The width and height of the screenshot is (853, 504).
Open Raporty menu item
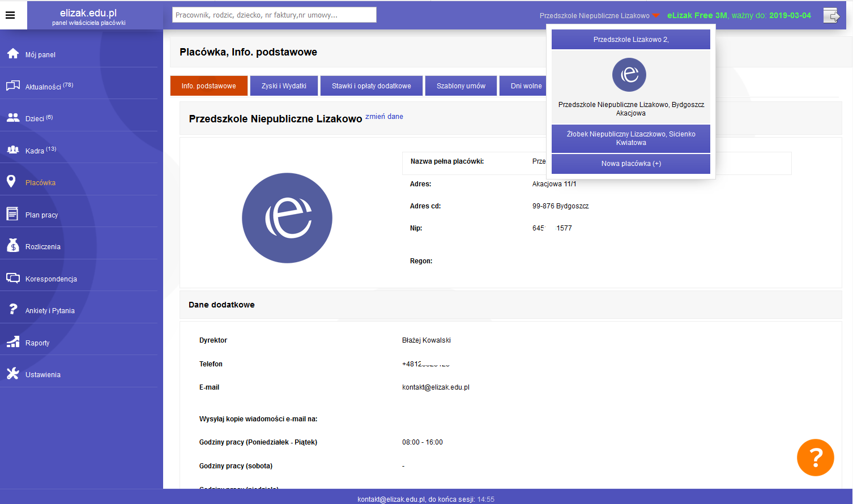[37, 343]
